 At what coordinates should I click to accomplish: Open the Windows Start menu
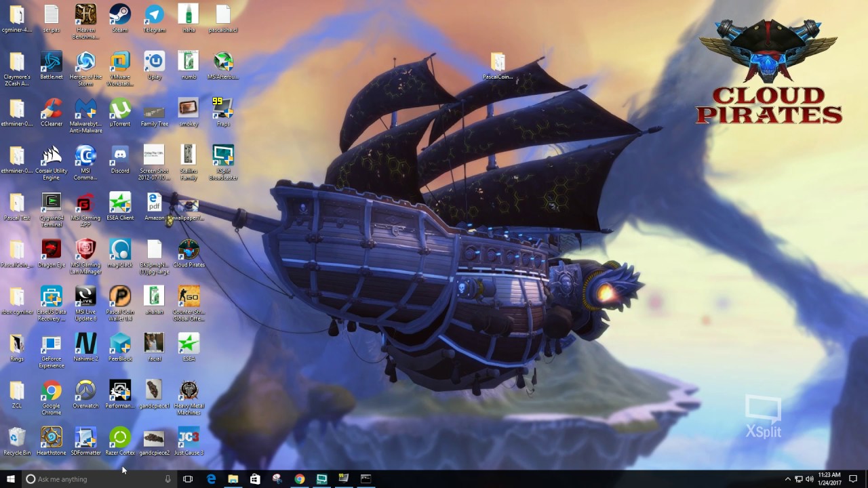coord(10,479)
